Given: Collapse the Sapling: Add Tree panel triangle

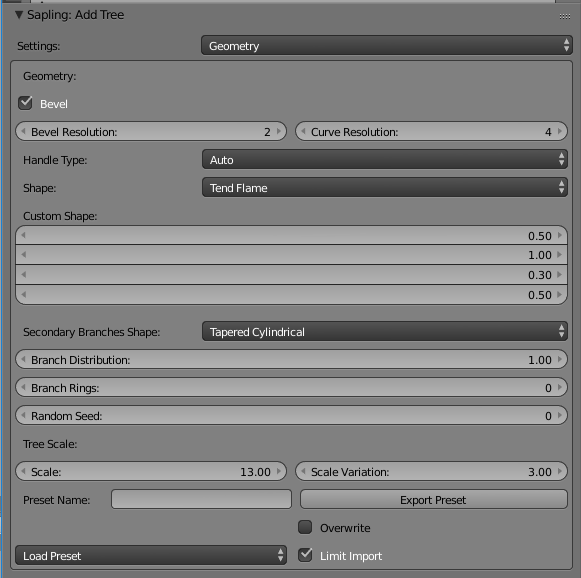Looking at the screenshot, I should 19,15.
